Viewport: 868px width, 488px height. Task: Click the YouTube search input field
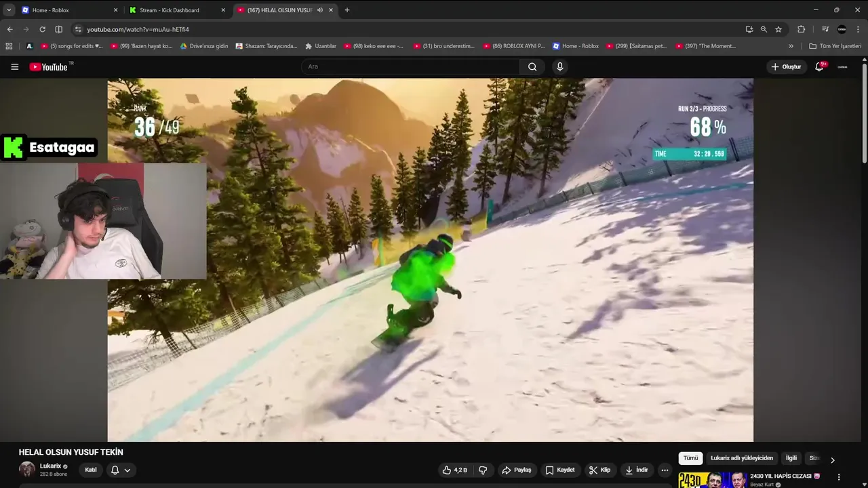[x=410, y=66]
